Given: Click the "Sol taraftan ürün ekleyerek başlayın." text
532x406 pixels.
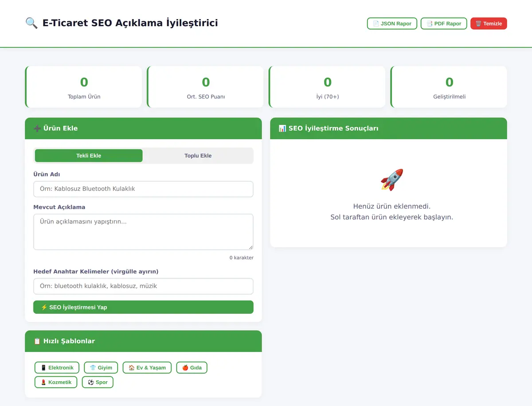Looking at the screenshot, I should point(392,217).
